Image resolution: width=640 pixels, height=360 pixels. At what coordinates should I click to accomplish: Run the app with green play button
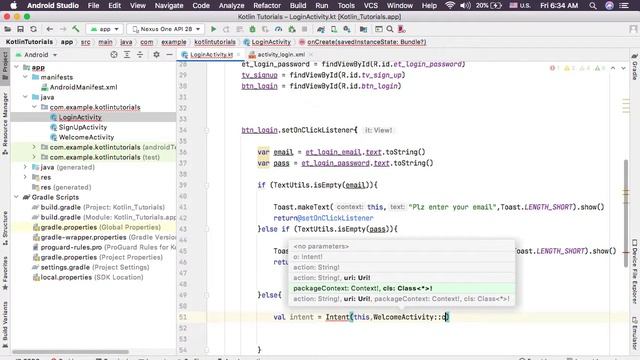(213, 29)
